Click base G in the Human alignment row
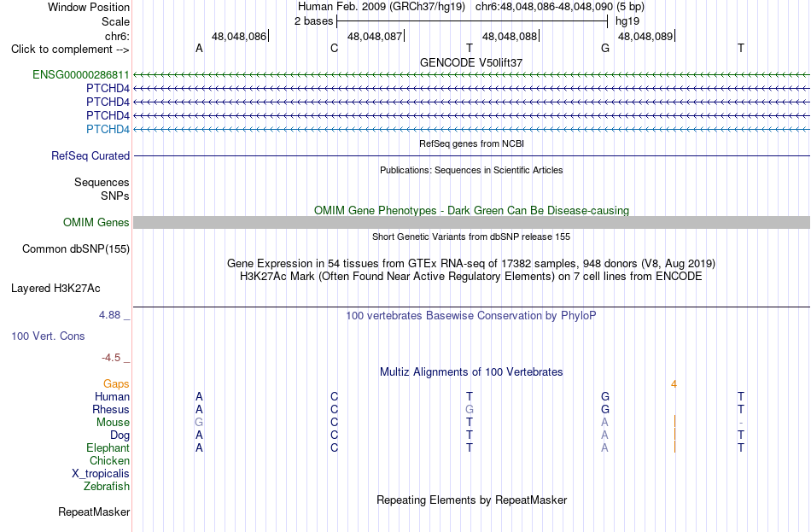This screenshot has width=811, height=532. pos(605,397)
